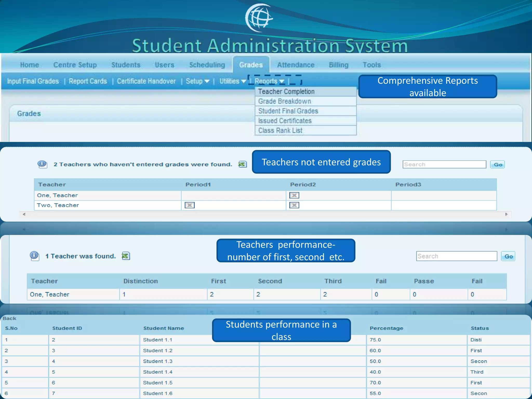The width and height of the screenshot is (532, 399).
Task: Click the Back link above student list
Action: [x=9, y=318]
